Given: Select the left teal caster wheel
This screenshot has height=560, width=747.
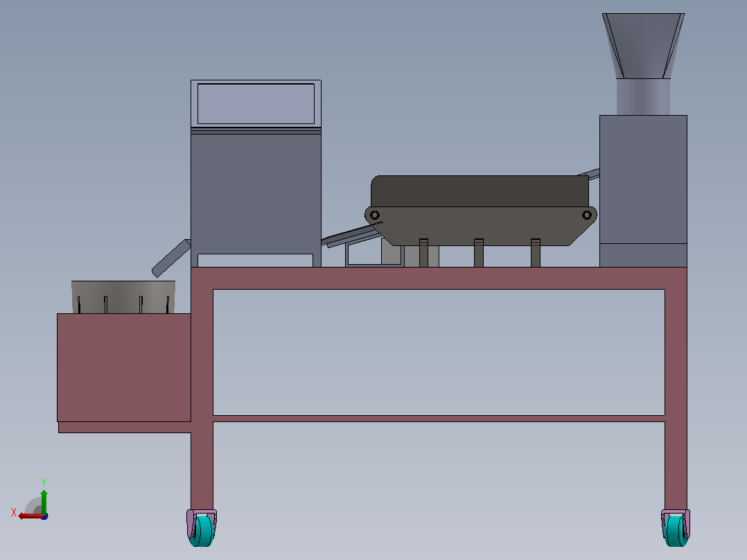Looking at the screenshot, I should [x=202, y=530].
